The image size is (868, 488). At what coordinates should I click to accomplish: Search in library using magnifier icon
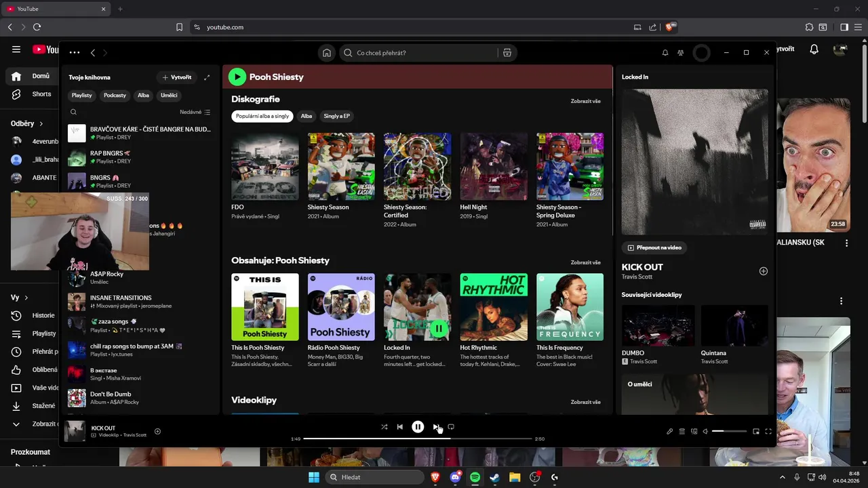click(74, 112)
